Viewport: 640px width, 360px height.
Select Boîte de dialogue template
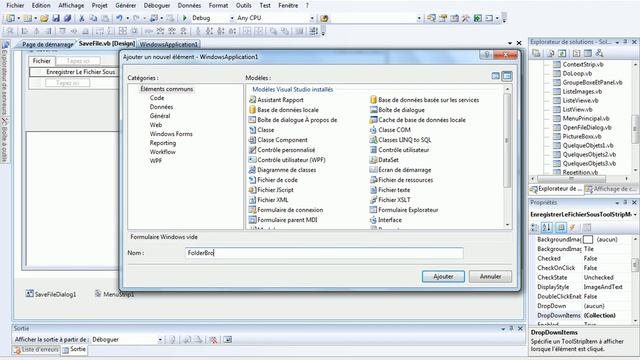(x=397, y=110)
